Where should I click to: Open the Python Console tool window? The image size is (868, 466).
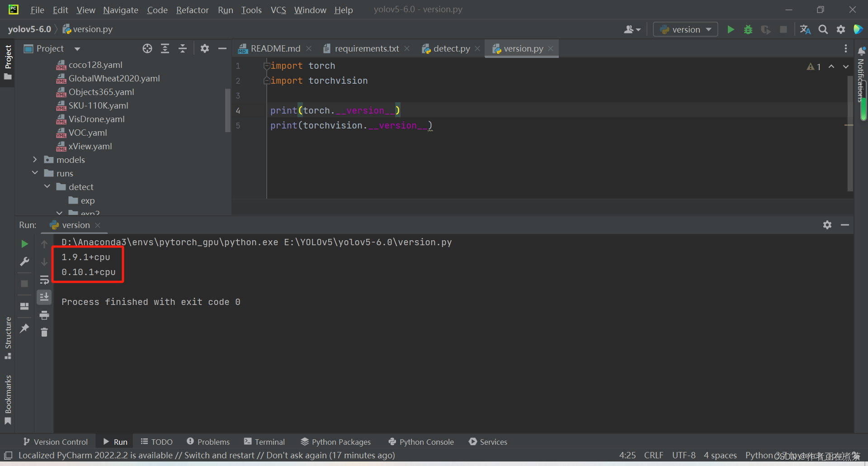coord(420,442)
